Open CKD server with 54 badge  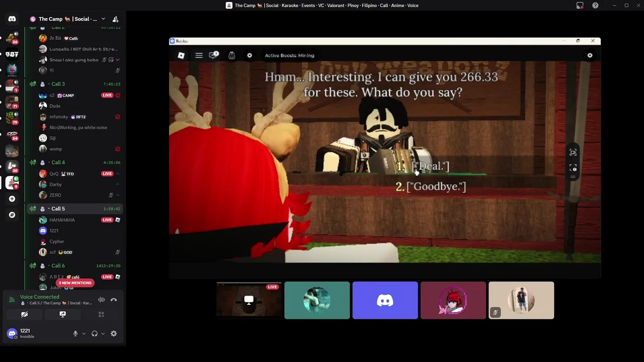[12, 134]
